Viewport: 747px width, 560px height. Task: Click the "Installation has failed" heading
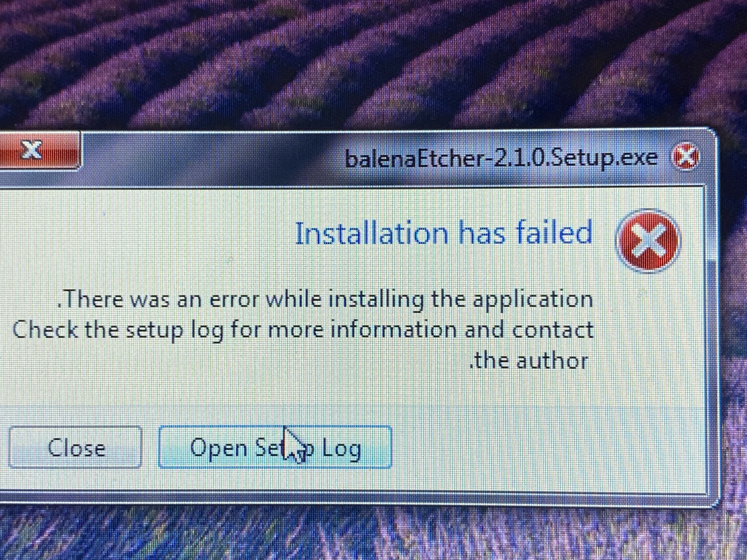click(444, 233)
